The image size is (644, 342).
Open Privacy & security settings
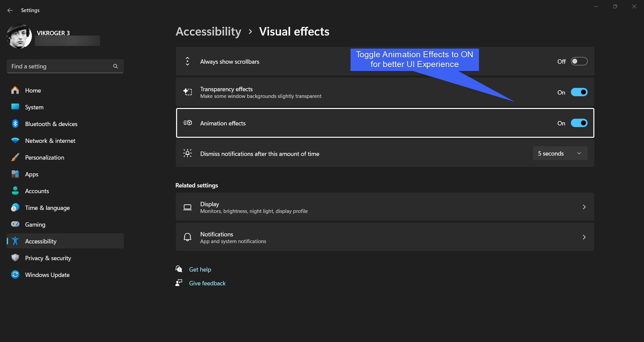(65, 258)
